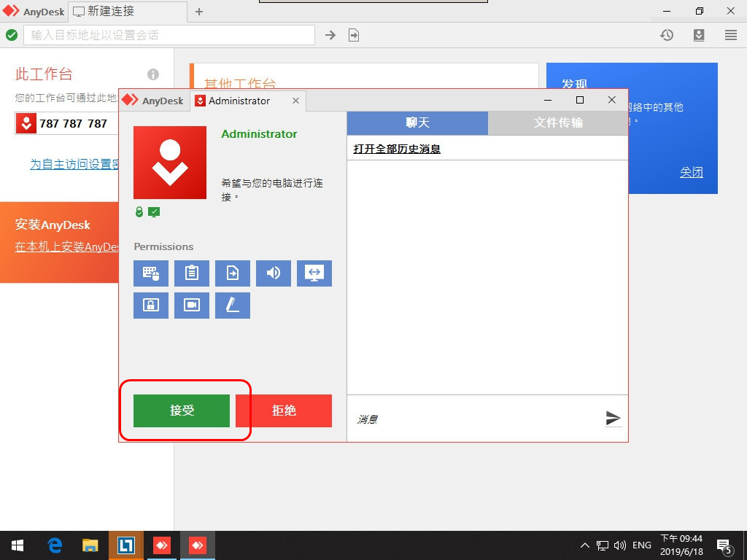
Task: Click the remote address input field in main window
Action: pyautogui.click(x=169, y=35)
